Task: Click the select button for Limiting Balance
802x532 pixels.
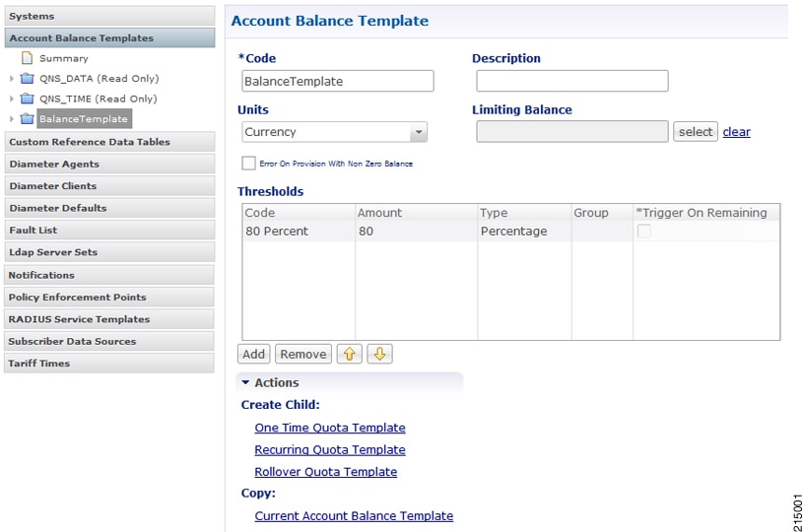Action: [x=696, y=131]
